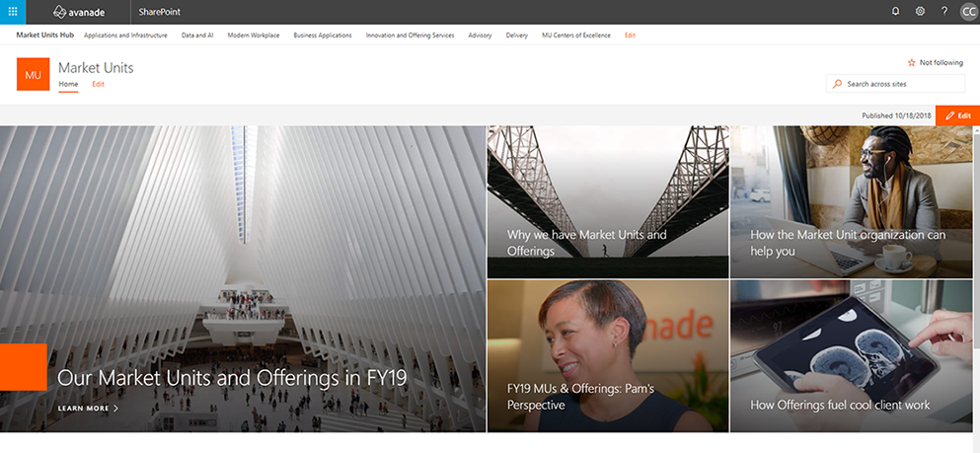Click Edit link in hub navigation
980x453 pixels.
[630, 36]
